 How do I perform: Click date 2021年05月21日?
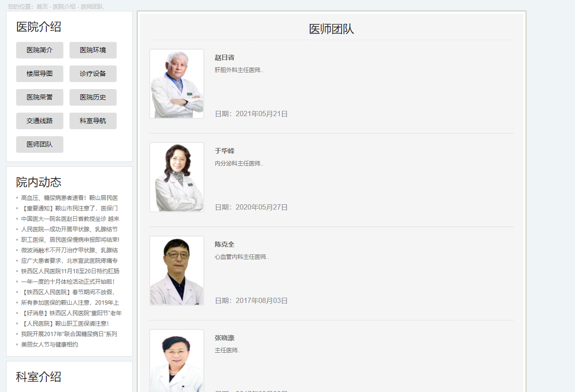coord(251,114)
